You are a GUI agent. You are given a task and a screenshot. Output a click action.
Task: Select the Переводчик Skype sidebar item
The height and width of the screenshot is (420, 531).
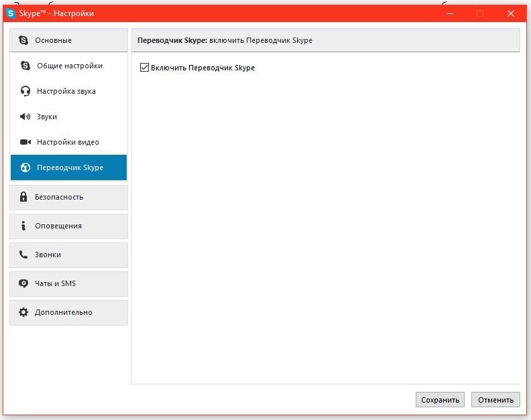[x=69, y=167]
